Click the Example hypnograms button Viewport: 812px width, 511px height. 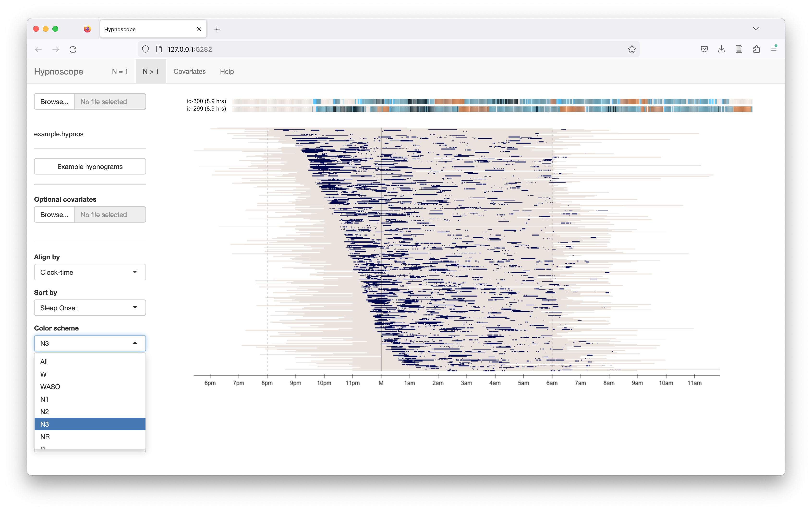[90, 167]
